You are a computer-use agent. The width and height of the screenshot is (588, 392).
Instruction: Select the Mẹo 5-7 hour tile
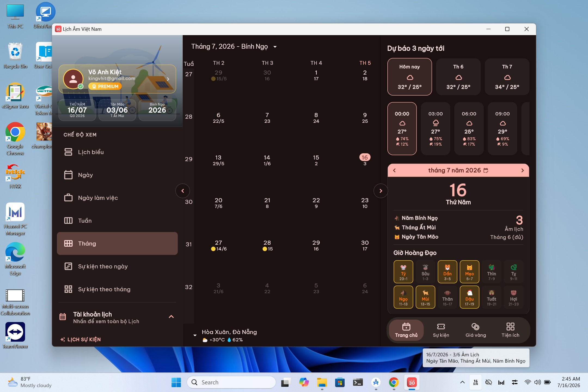coord(469,272)
